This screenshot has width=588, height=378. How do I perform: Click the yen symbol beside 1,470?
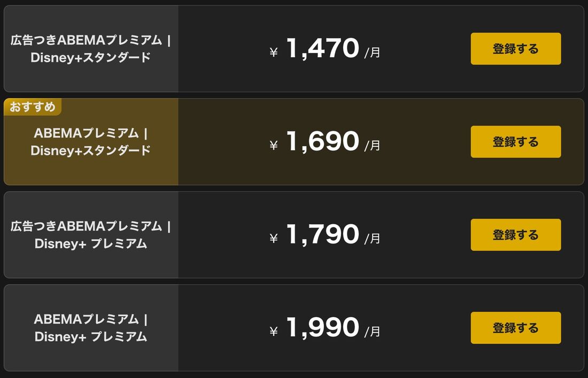pos(274,52)
